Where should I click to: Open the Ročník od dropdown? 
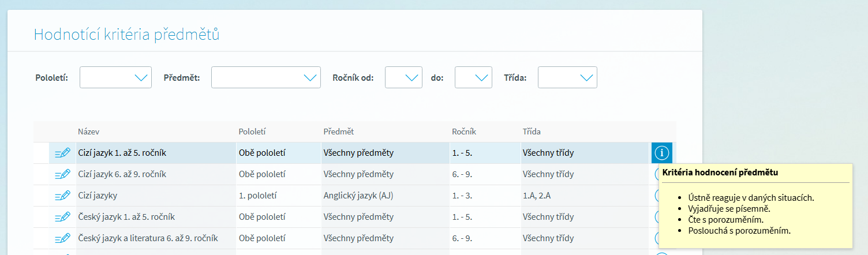coord(403,77)
